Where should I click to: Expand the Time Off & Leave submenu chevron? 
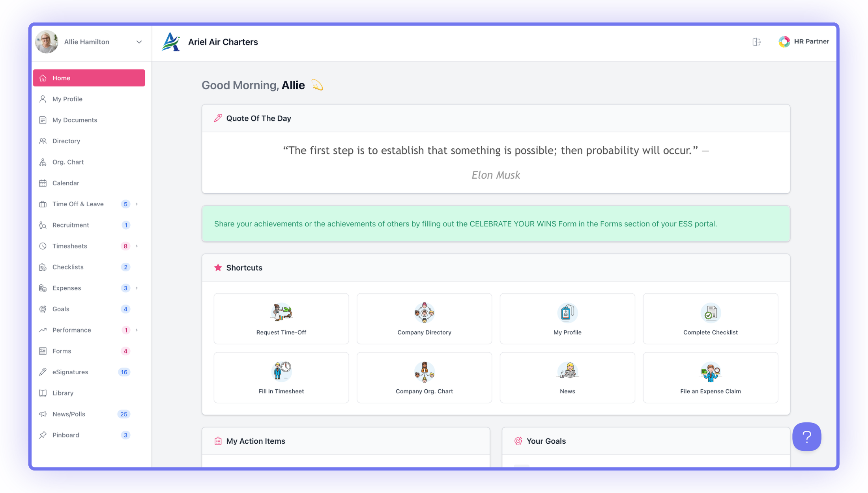(x=137, y=204)
